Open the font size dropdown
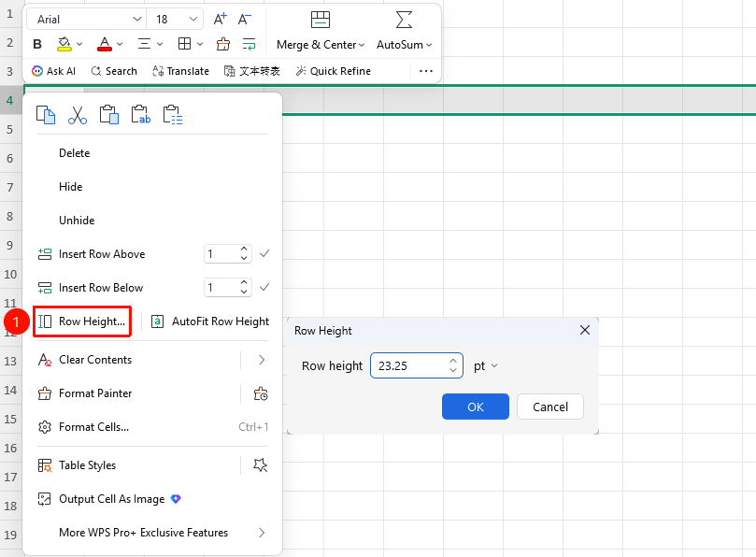 pos(193,20)
